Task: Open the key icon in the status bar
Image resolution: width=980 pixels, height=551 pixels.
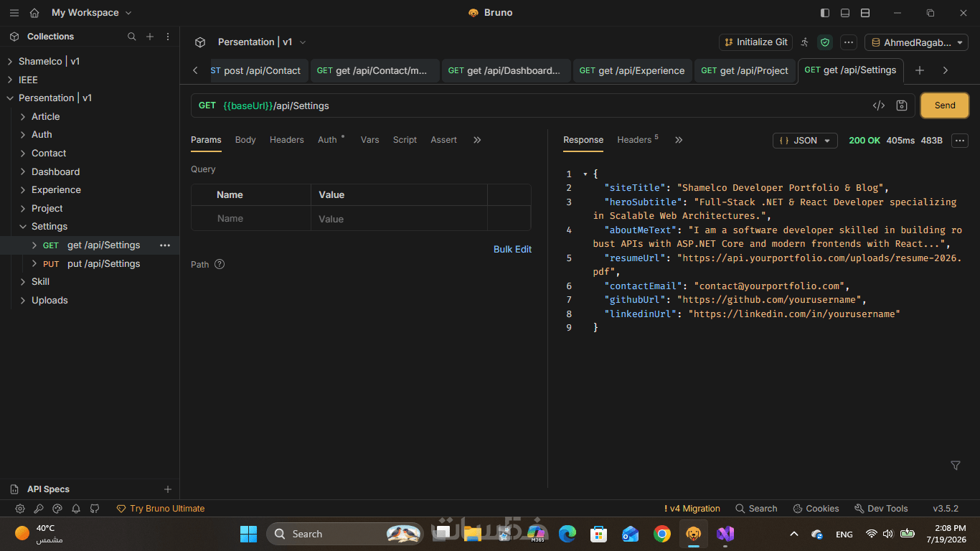Action: coord(39,509)
